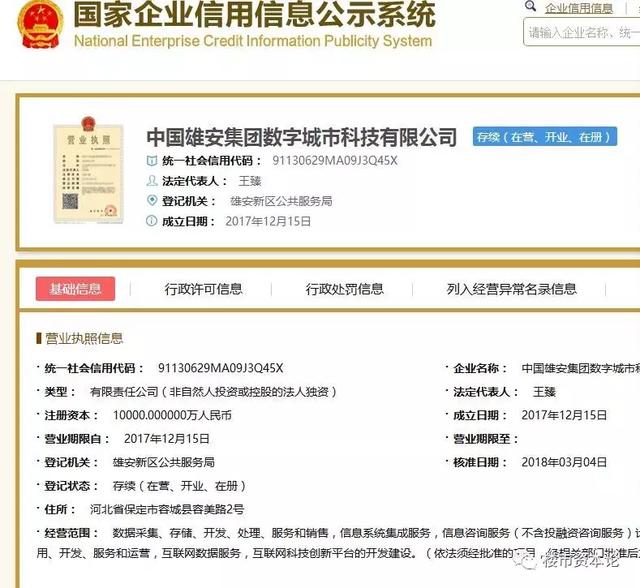This screenshot has width=640, height=588.
Task: Click the 营业期限自 date 2017年12月15日
Action: (x=167, y=439)
